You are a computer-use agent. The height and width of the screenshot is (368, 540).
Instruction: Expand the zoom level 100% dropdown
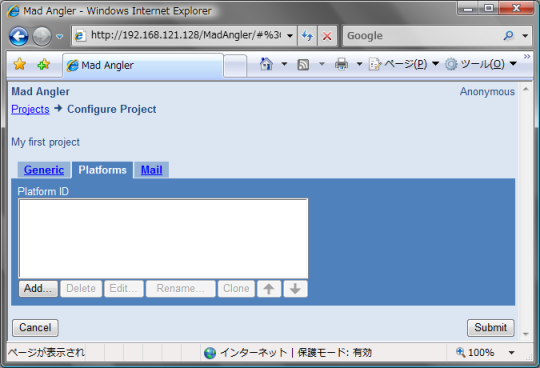pos(512,353)
